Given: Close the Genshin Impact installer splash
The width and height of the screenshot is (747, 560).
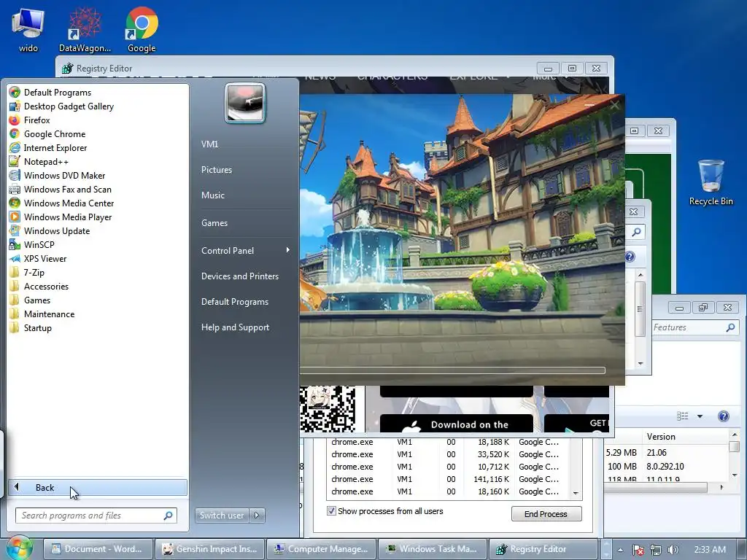Looking at the screenshot, I should point(615,105).
